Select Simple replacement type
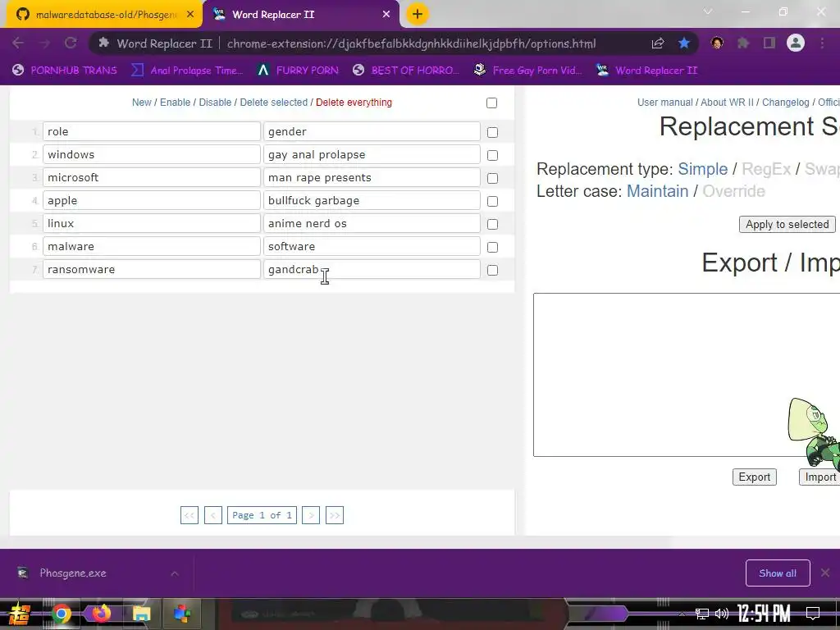Image resolution: width=840 pixels, height=630 pixels. tap(702, 169)
